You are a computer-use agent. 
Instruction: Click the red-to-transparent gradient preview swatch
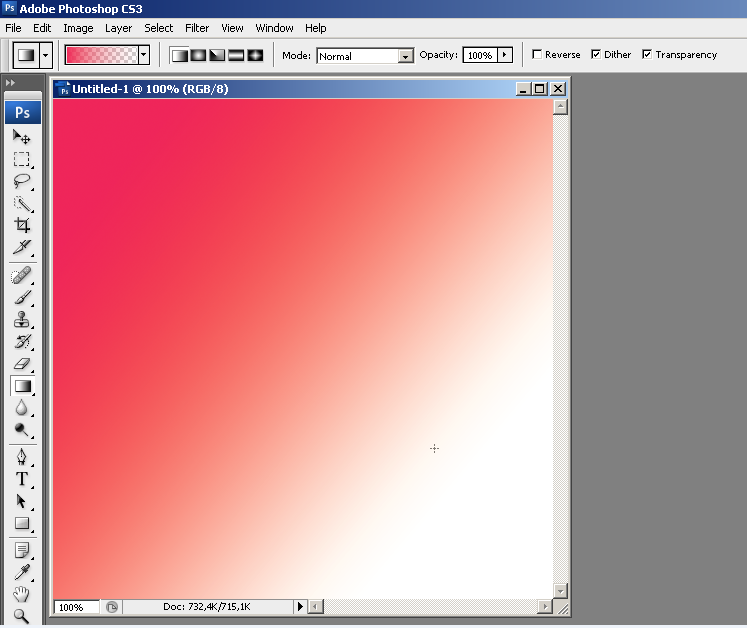coord(102,55)
